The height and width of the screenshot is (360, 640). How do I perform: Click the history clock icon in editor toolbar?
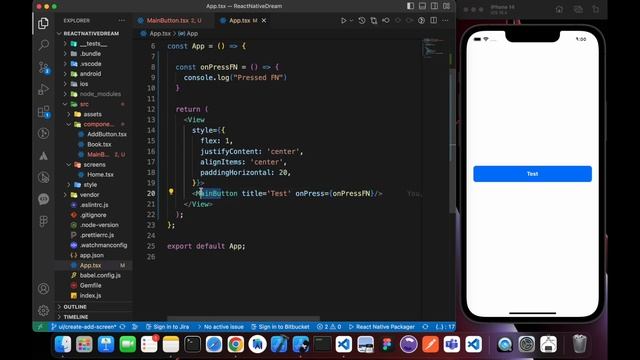tap(362, 20)
